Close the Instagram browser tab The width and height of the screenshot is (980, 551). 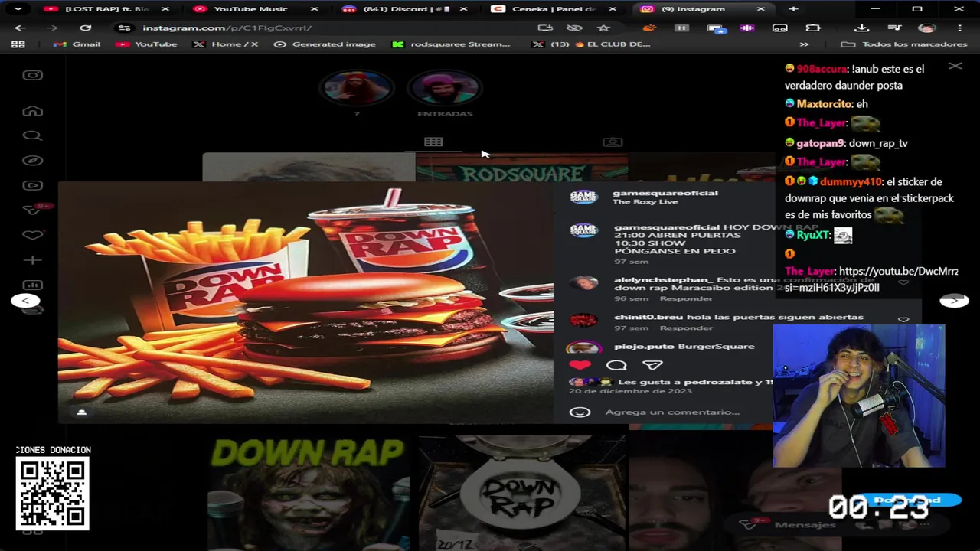760,9
